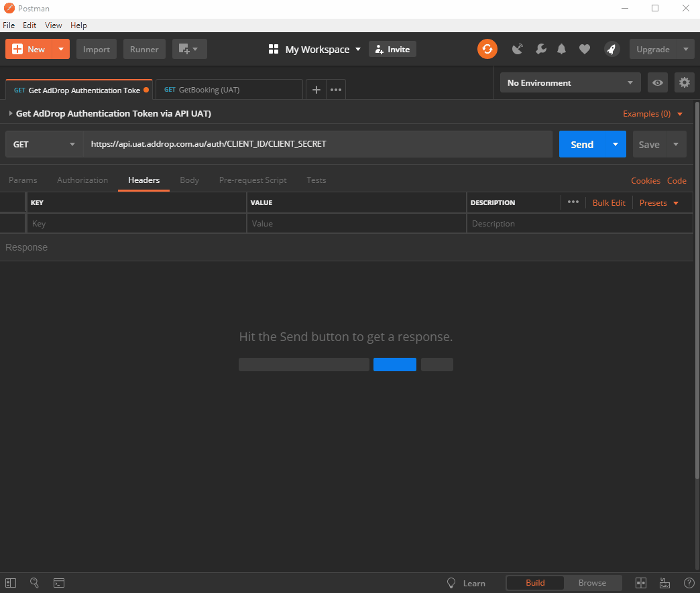
Task: Send the request with Send button
Action: click(582, 144)
